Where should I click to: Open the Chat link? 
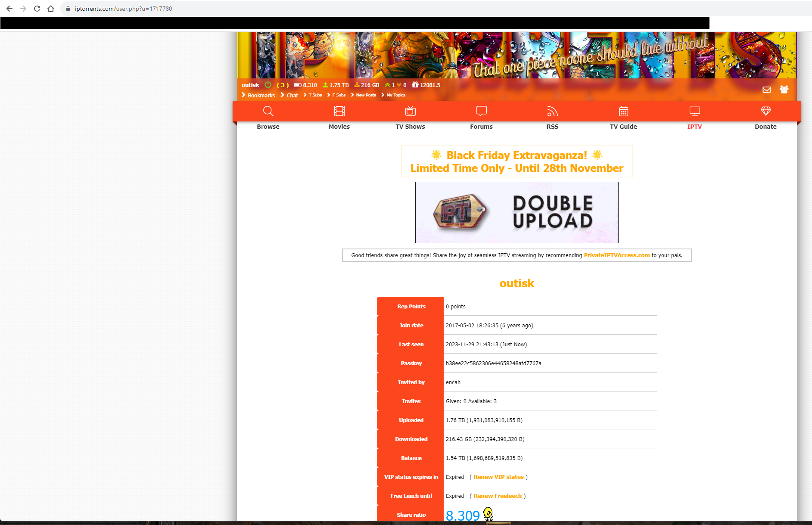[x=292, y=95]
